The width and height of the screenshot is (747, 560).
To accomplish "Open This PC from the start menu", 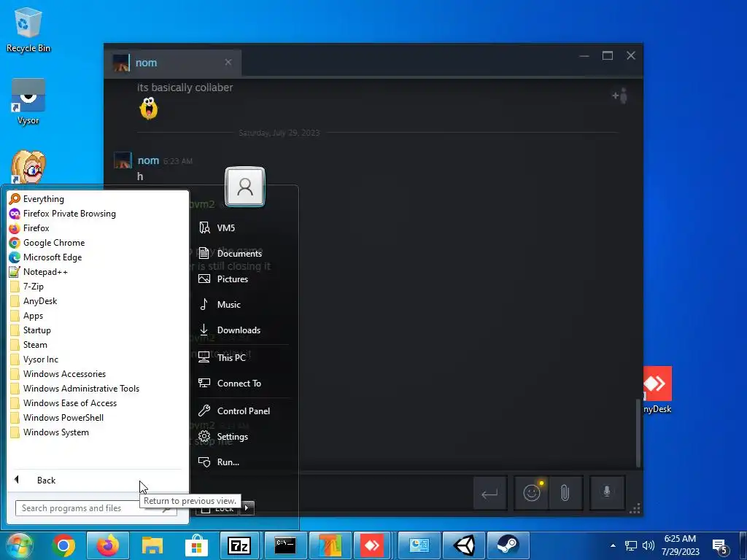I will pos(244,357).
